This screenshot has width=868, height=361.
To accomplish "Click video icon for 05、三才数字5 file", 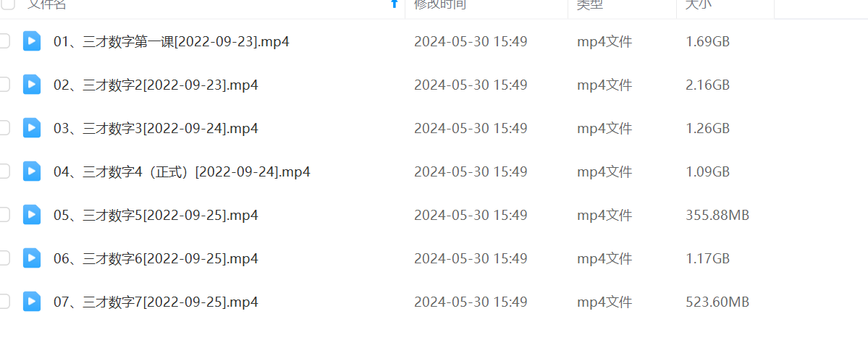I will pos(32,215).
